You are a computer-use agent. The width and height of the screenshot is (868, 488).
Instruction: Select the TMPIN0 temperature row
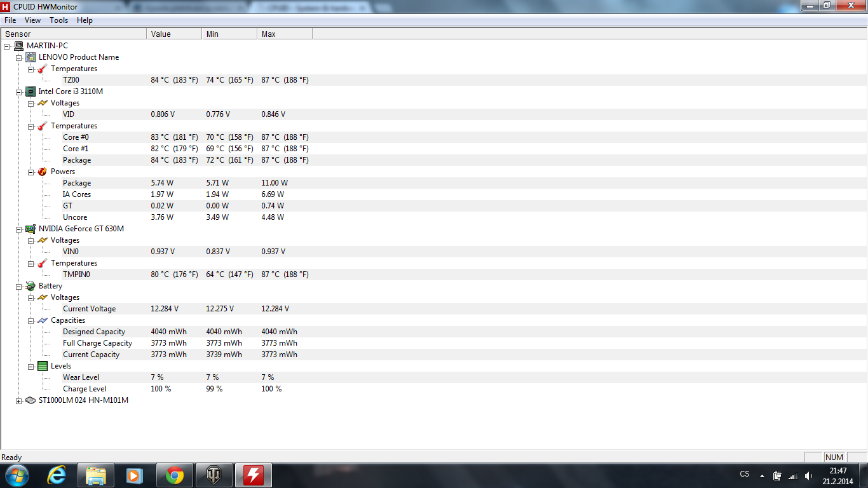434,274
